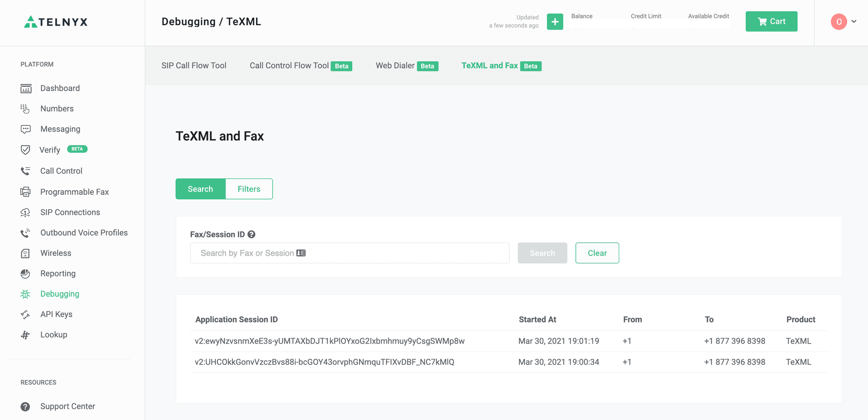The height and width of the screenshot is (420, 868).
Task: Click the Product column header
Action: click(801, 320)
